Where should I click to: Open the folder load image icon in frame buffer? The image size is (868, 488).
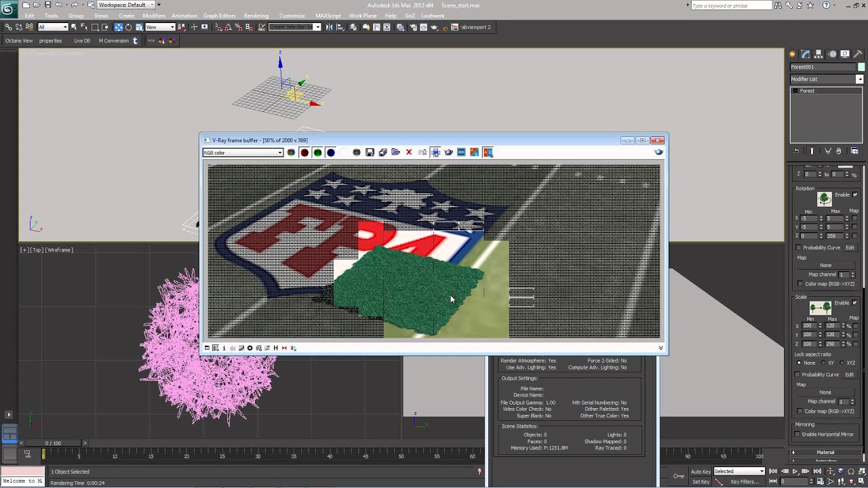tap(396, 152)
